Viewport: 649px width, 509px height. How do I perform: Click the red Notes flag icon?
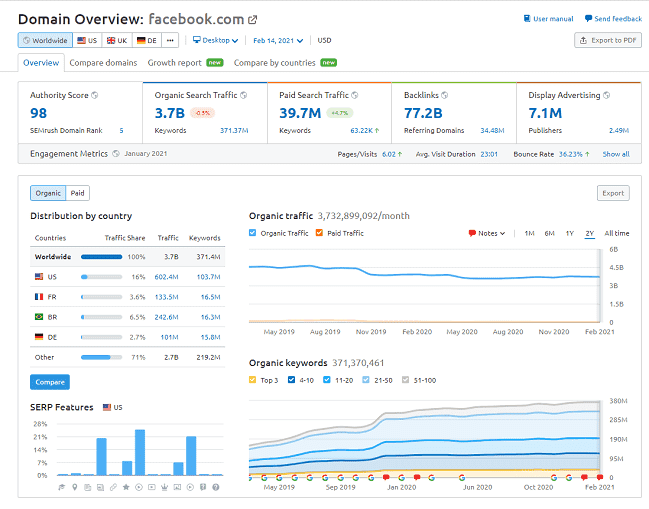(472, 233)
